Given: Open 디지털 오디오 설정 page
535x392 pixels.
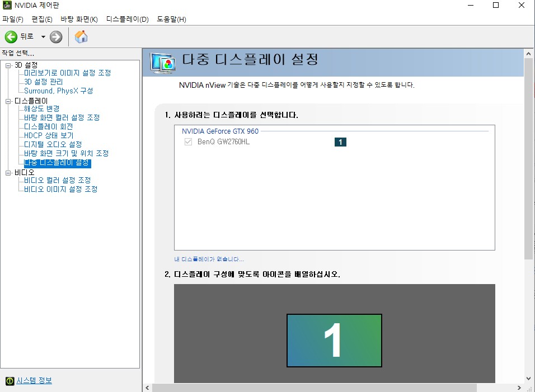Looking at the screenshot, I should 53,144.
